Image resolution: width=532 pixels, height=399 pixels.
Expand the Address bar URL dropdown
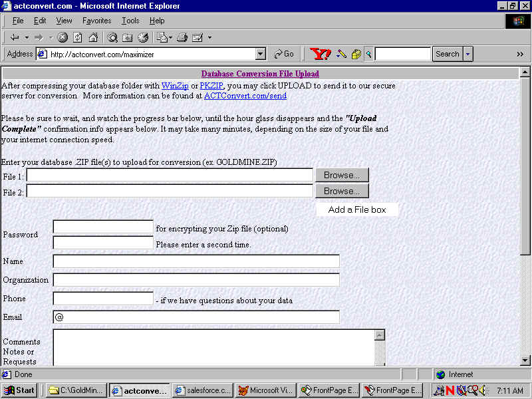(261, 54)
